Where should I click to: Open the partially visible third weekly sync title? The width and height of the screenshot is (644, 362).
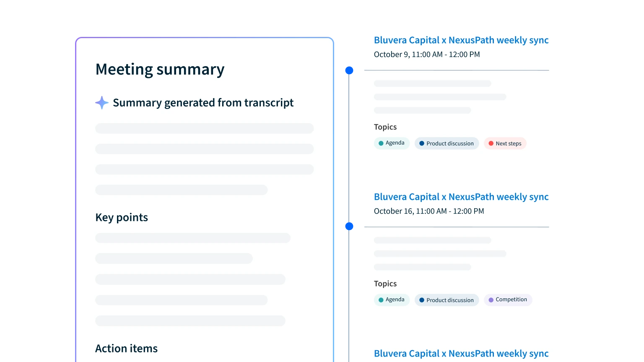[461, 354]
